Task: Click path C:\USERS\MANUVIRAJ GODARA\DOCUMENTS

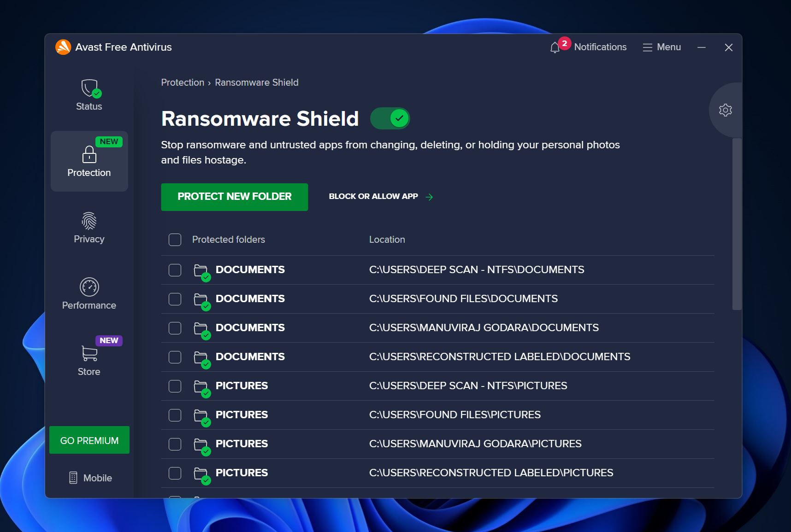Action: click(484, 327)
